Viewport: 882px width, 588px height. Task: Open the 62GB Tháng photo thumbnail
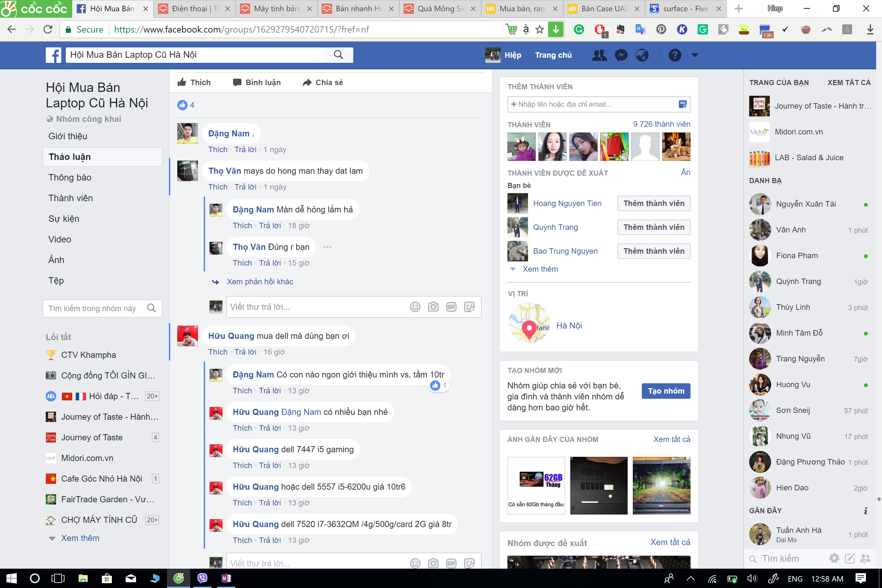click(x=536, y=485)
